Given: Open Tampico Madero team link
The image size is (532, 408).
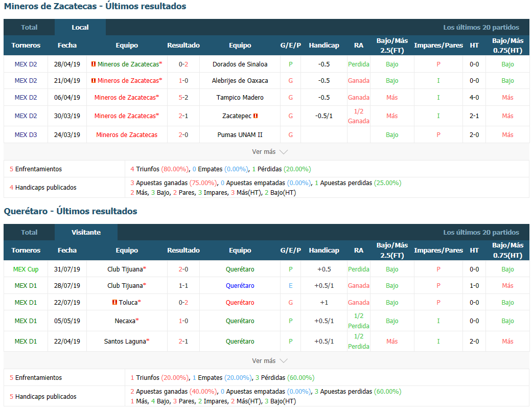Looking at the screenshot, I should coord(240,98).
